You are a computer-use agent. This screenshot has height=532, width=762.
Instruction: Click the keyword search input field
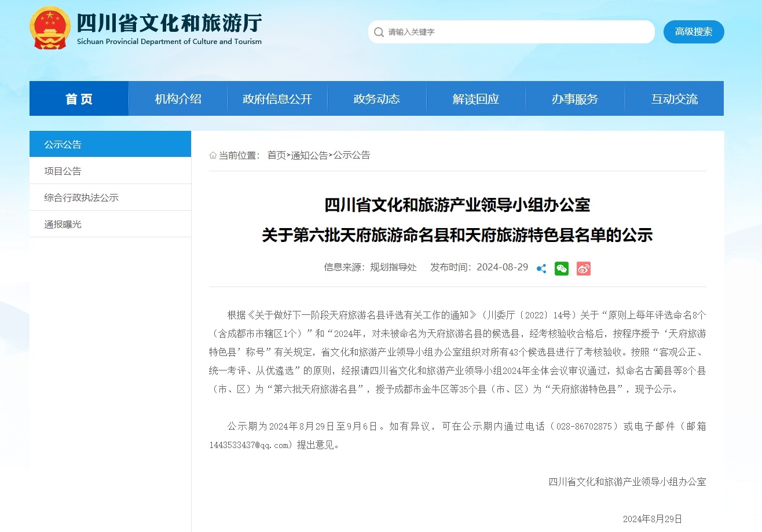[510, 32]
